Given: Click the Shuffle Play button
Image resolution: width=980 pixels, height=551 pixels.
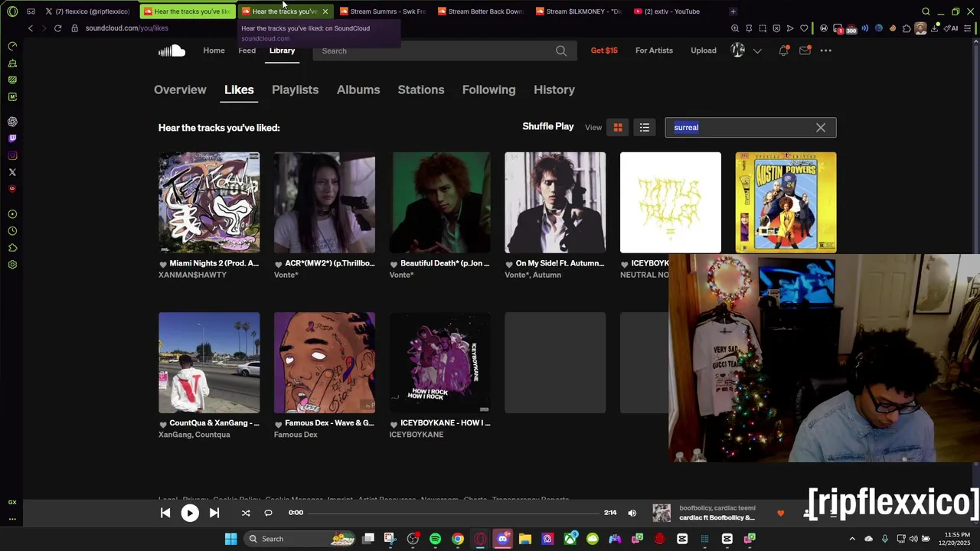Looking at the screenshot, I should [548, 127].
